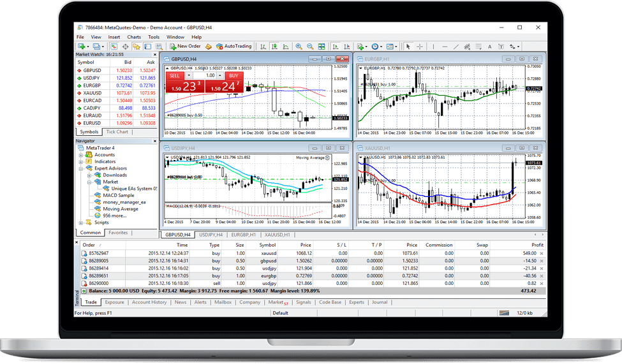
Task: Select MACD Sample expert advisor
Action: coord(118,196)
